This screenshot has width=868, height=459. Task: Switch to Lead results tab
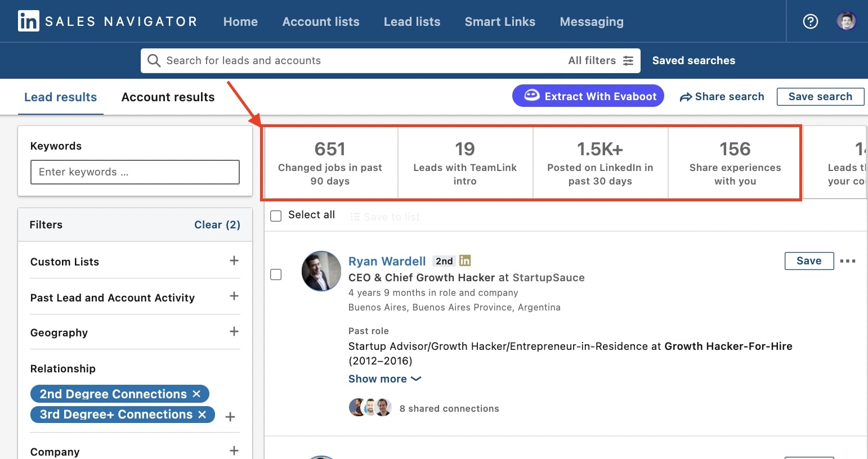tap(61, 97)
